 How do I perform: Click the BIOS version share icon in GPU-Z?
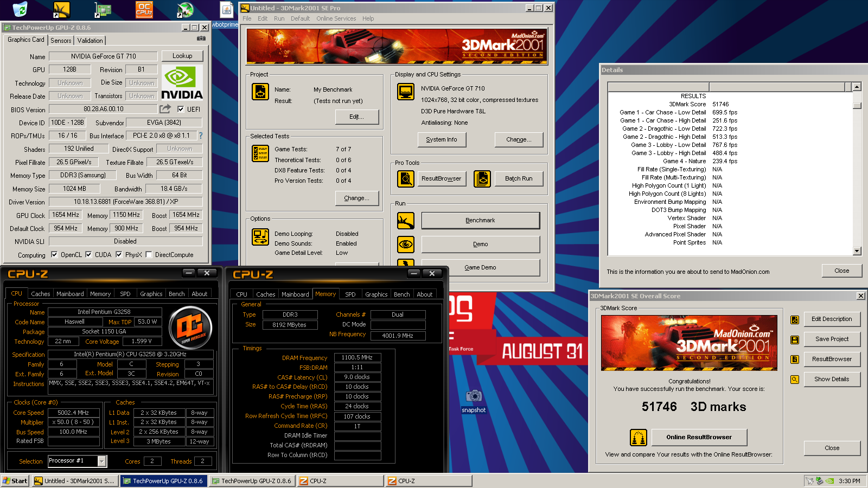(x=165, y=109)
